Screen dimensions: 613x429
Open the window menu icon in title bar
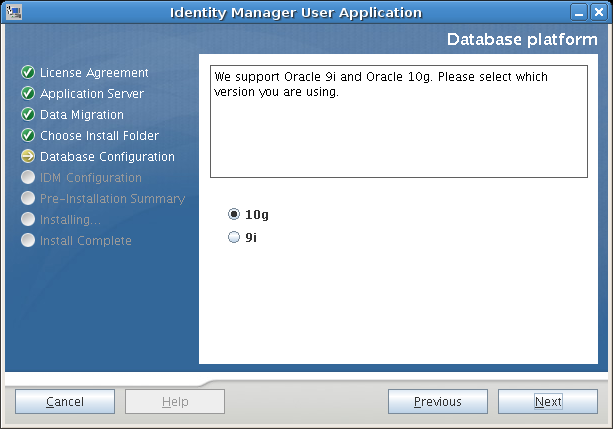13,12
